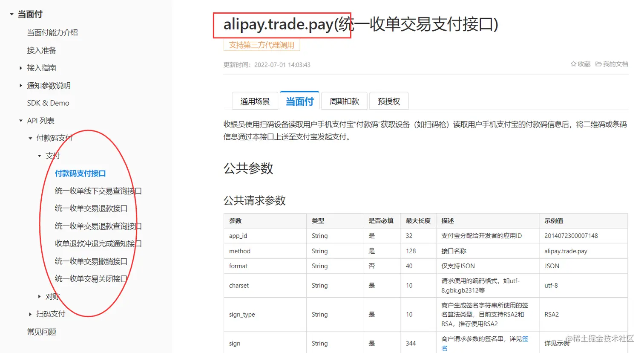
Task: Expand the 扫码支付 tree arrow
Action: tap(30, 314)
